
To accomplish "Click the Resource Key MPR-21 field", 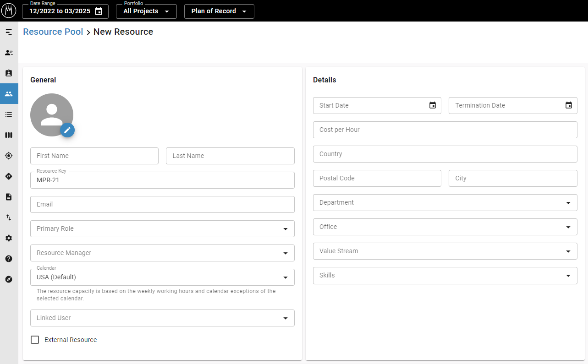I will (162, 180).
